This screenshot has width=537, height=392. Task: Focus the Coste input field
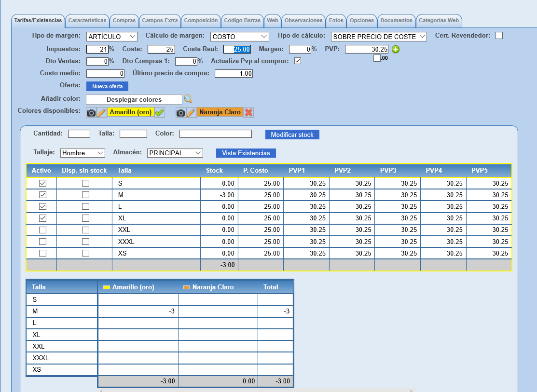click(161, 49)
